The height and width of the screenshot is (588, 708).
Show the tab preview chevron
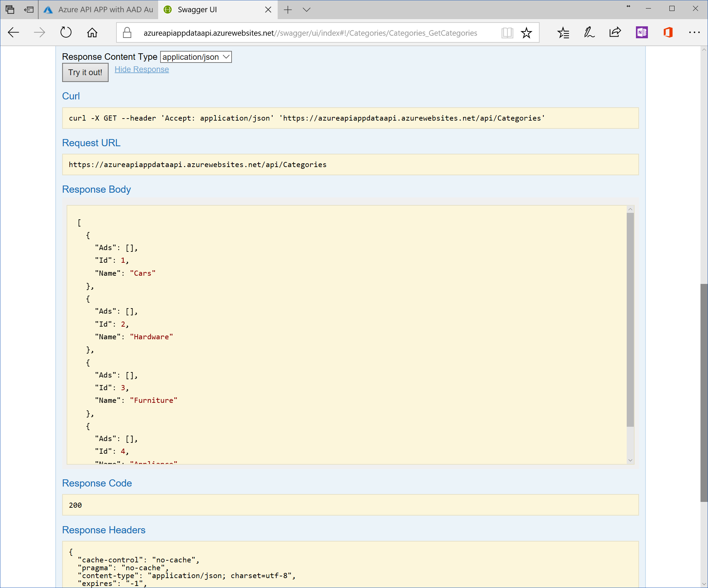click(306, 10)
